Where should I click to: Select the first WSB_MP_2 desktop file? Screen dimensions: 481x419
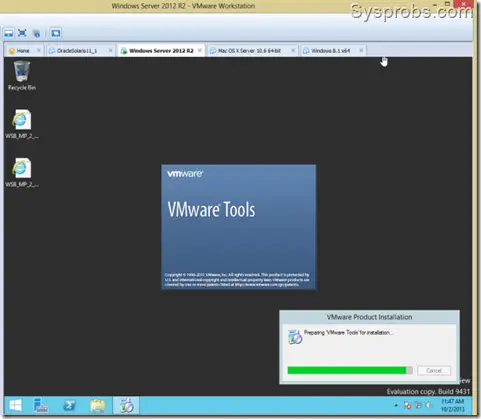pos(22,124)
